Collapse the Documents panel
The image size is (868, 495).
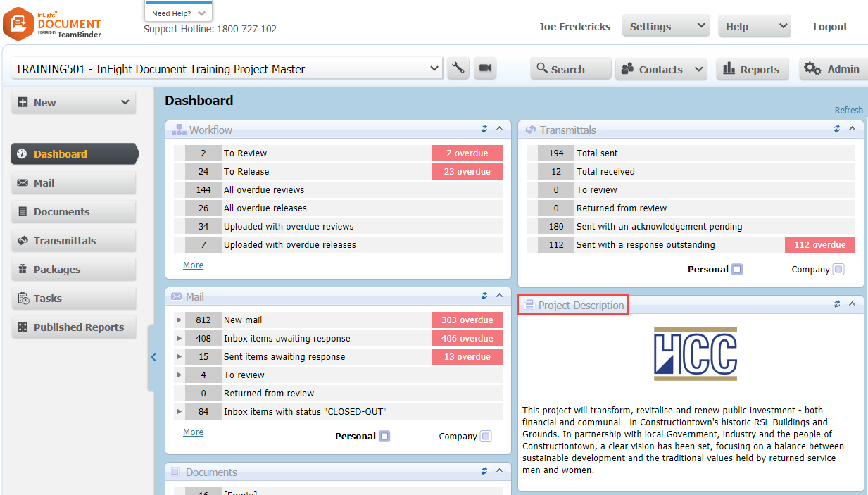click(499, 471)
